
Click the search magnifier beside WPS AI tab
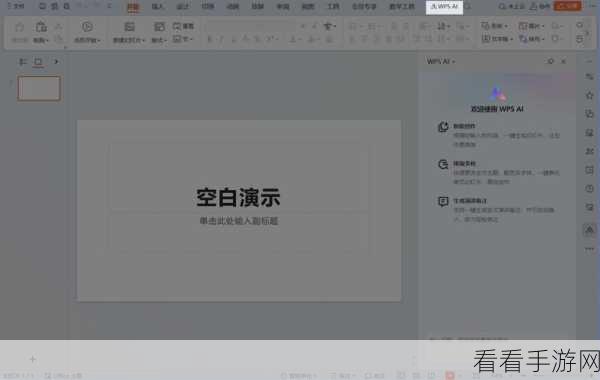click(x=468, y=7)
